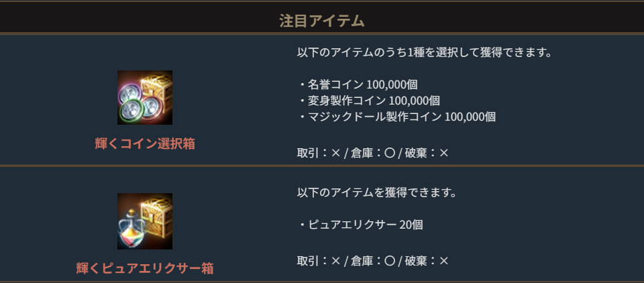Viewport: 644px width, 283px height.
Task: Click the 取引：× status for the coin box
Action: tap(319, 153)
